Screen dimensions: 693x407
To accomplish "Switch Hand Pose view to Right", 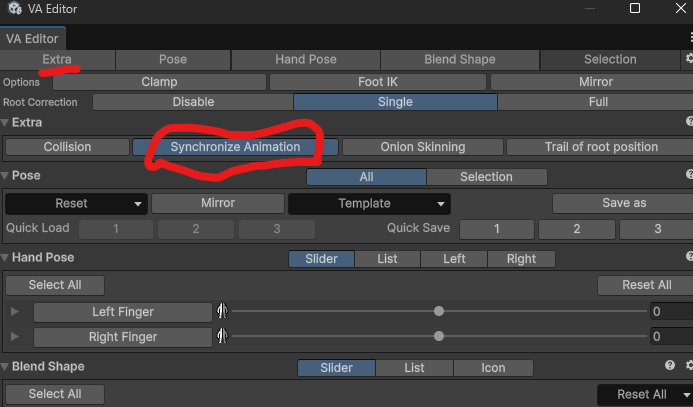I will [522, 259].
